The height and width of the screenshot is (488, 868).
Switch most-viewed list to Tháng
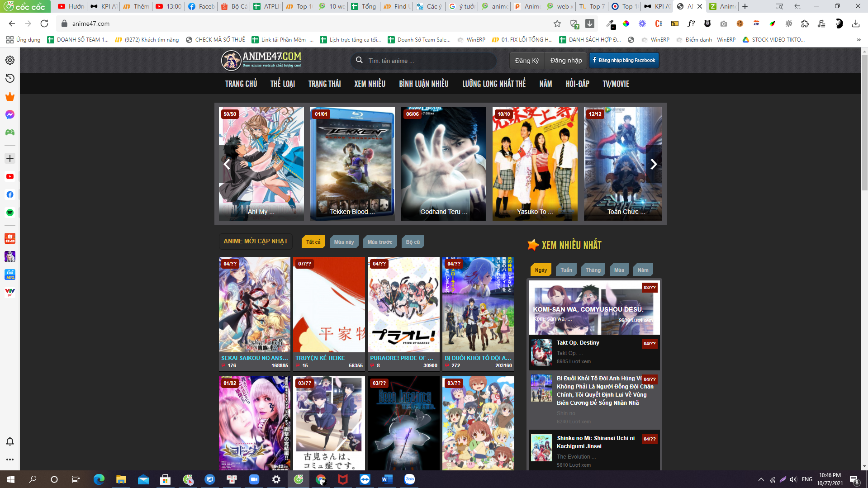click(x=593, y=270)
